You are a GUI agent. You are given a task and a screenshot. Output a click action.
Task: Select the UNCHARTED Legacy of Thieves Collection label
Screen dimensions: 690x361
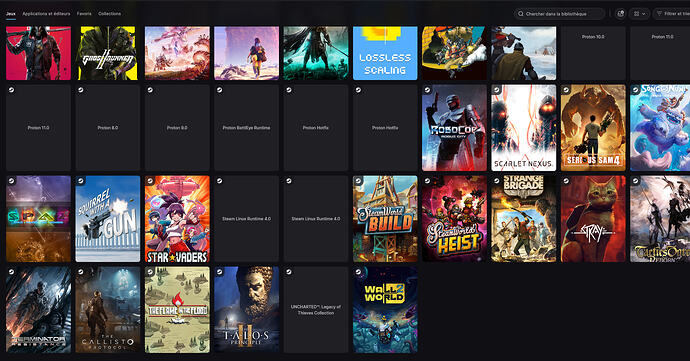pyautogui.click(x=316, y=309)
